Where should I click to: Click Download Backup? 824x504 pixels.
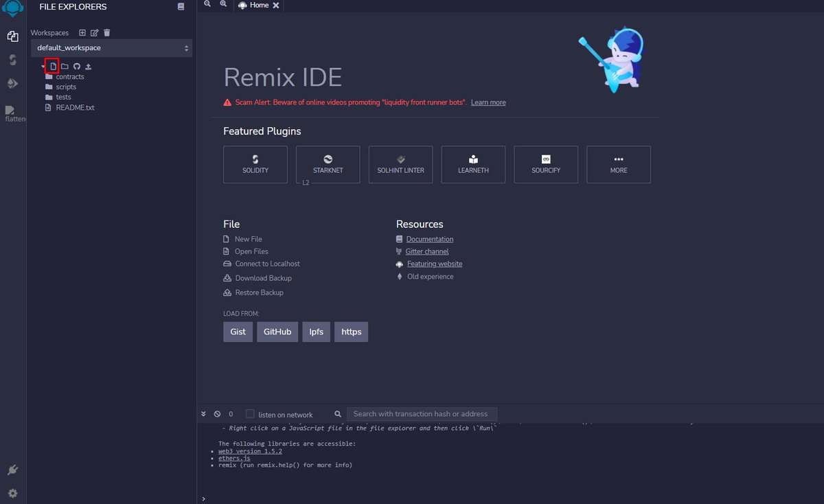click(x=263, y=278)
